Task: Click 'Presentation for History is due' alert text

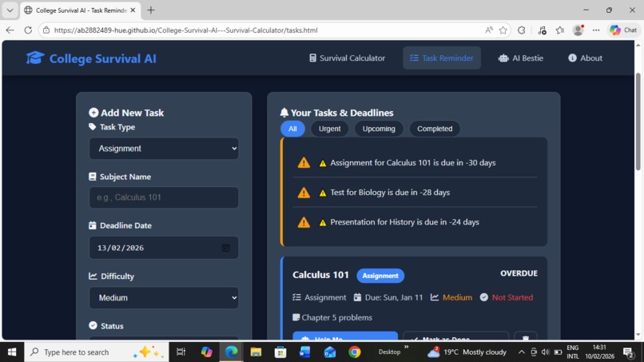Action: (404, 222)
